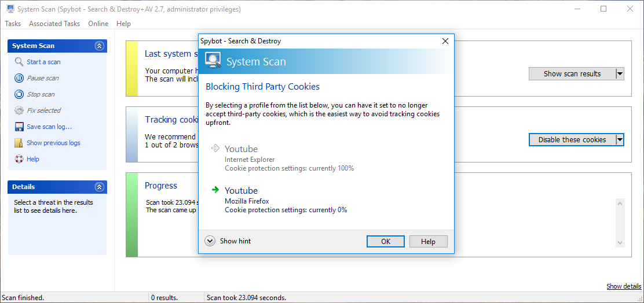644x303 pixels.
Task: Click the Start a scan magnifier icon
Action: click(x=19, y=62)
